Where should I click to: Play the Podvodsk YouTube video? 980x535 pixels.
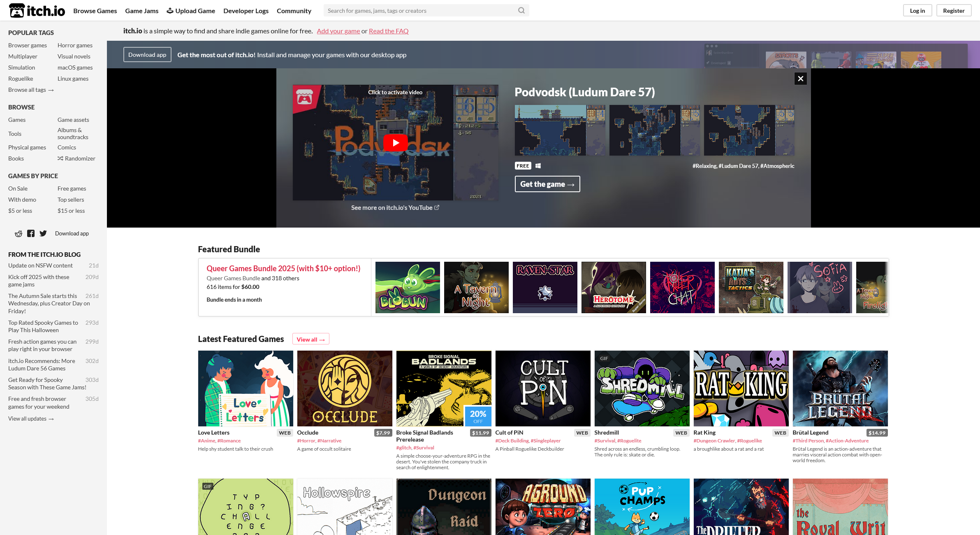[395, 143]
